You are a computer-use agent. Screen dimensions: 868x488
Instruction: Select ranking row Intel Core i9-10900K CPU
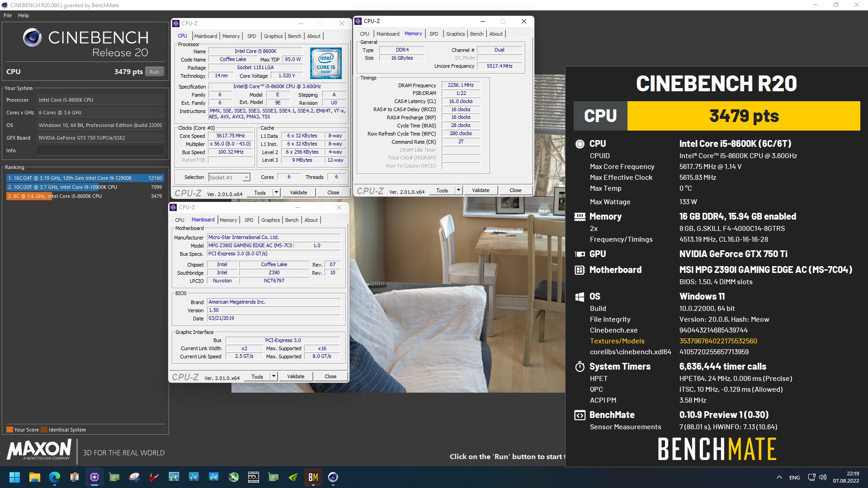(85, 187)
